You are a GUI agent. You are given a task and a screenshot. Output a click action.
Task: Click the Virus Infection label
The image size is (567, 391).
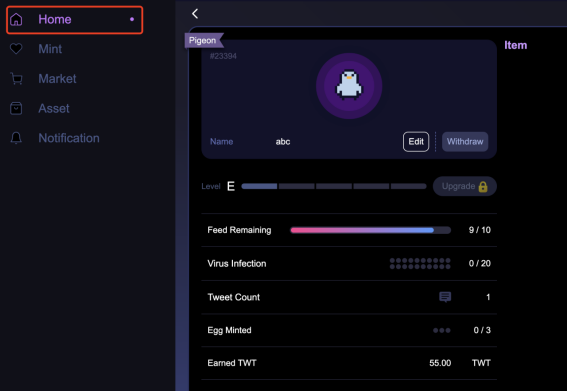click(237, 263)
